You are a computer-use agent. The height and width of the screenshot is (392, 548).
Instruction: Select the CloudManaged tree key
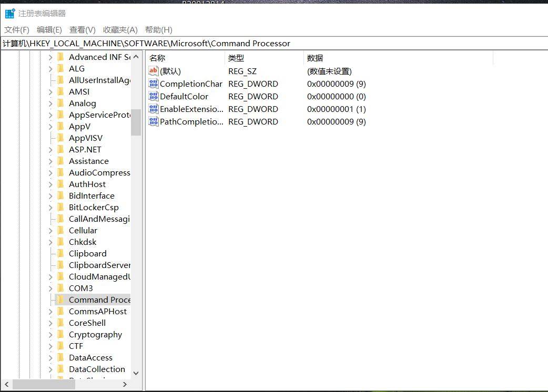[99, 276]
